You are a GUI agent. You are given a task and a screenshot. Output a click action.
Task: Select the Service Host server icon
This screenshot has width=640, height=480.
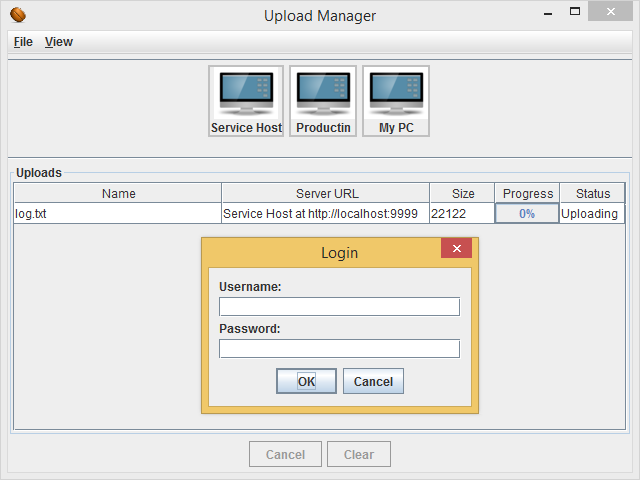click(x=246, y=101)
